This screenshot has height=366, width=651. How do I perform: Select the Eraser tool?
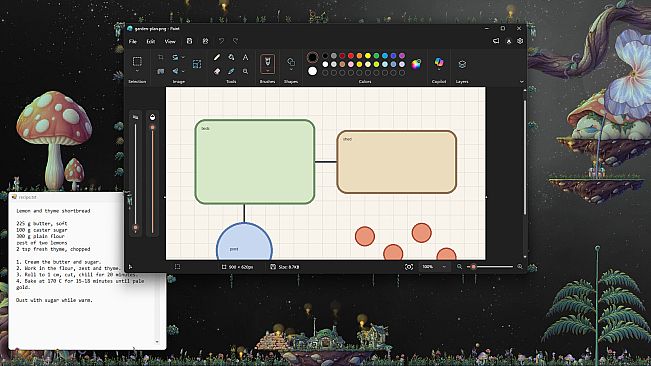pos(217,71)
